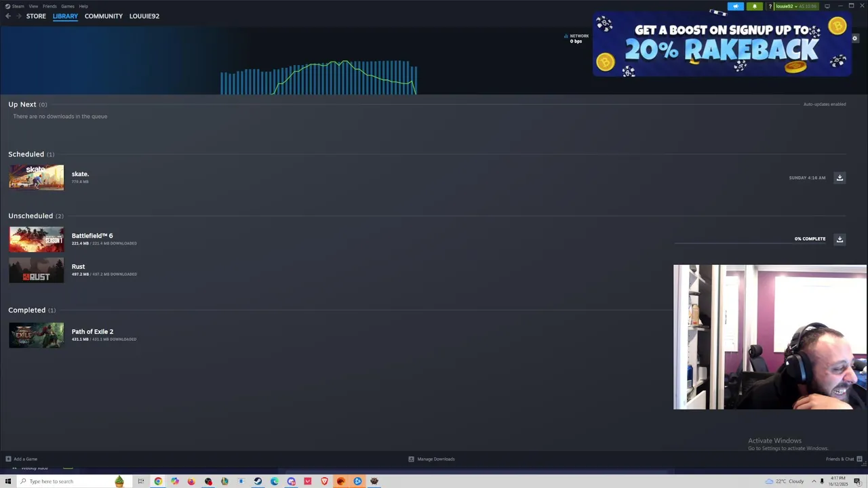Open the Battlefield 6 game thumbnail
Screen dimensions: 868x488
37,239
